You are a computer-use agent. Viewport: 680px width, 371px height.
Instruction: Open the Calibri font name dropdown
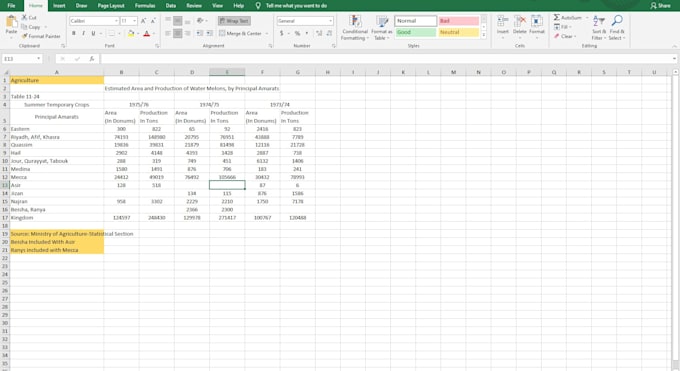pos(116,21)
